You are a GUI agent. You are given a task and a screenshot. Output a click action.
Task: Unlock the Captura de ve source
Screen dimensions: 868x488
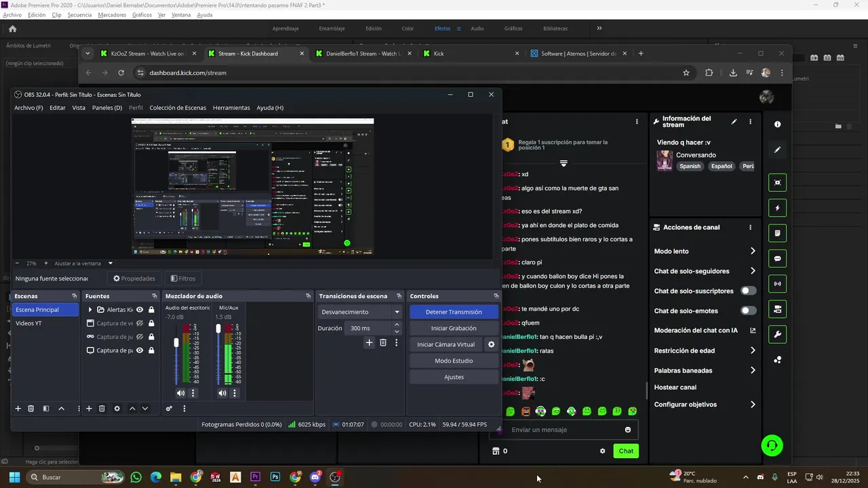[151, 323]
